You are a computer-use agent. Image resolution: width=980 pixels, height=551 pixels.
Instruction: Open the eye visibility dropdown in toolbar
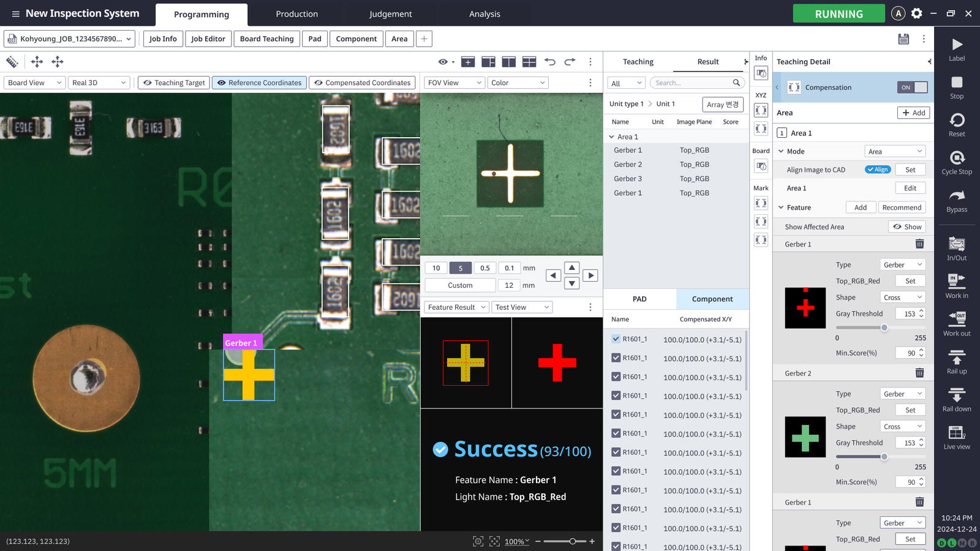[447, 62]
